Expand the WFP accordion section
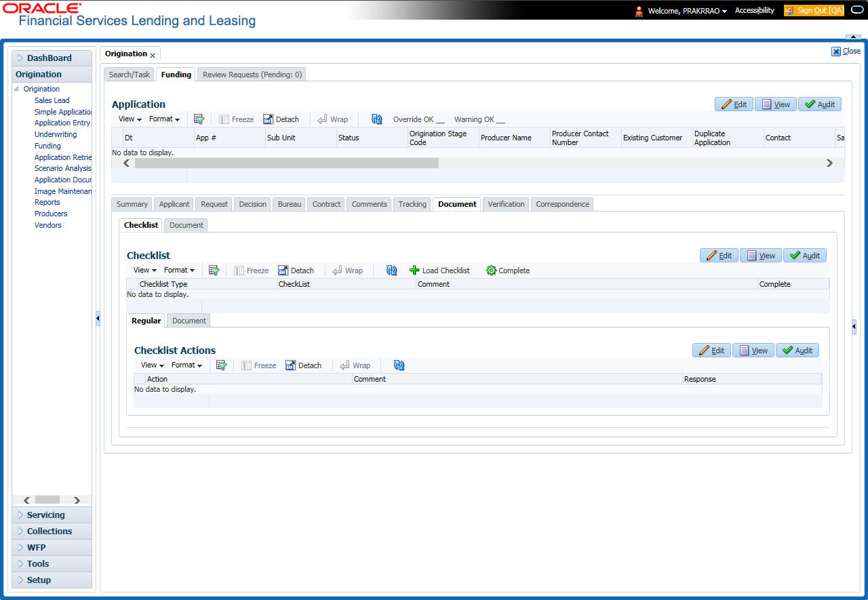The width and height of the screenshot is (868, 600). coord(52,548)
